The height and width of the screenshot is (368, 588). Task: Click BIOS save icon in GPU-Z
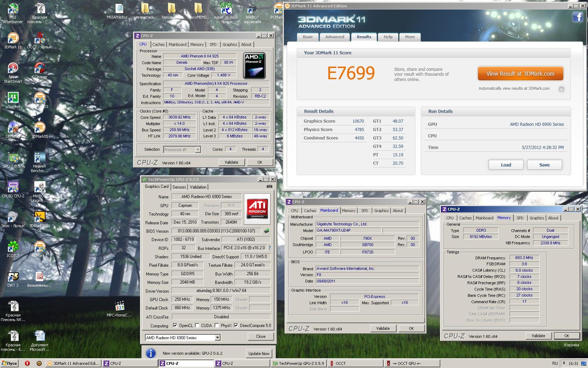point(267,231)
